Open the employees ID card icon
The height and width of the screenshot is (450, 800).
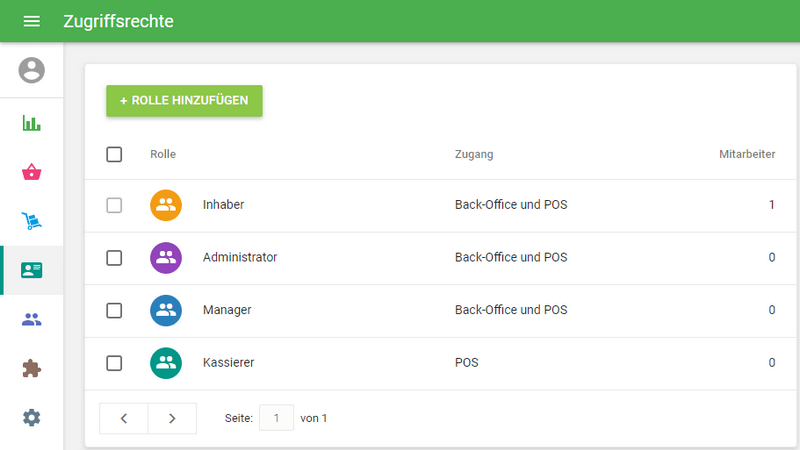(32, 270)
